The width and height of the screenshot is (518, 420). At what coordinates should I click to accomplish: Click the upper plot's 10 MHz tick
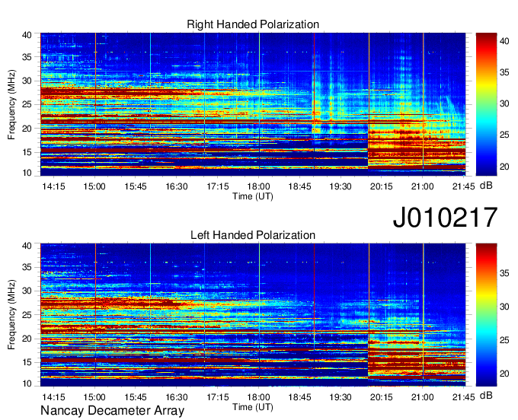pyautogui.click(x=27, y=173)
